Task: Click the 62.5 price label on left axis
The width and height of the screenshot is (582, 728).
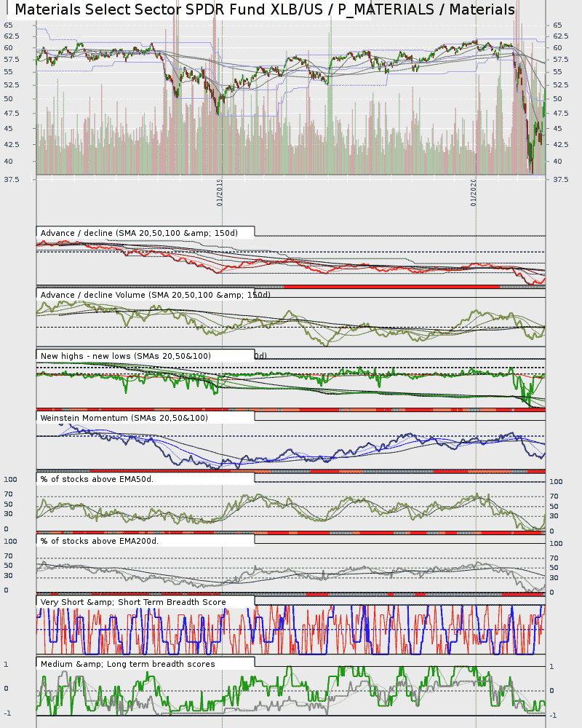Action: 12,36
